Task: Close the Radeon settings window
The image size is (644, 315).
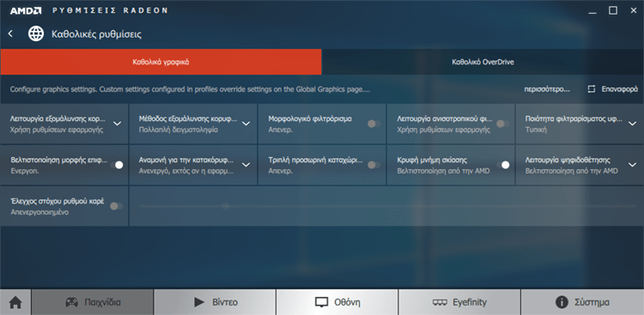Action: 634,10
